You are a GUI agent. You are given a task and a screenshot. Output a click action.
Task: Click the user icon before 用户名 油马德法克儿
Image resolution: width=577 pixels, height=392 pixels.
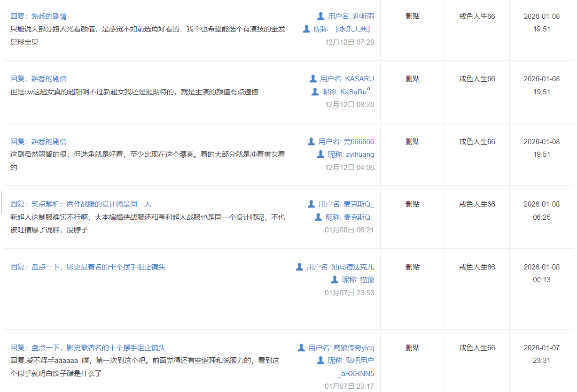tap(299, 267)
